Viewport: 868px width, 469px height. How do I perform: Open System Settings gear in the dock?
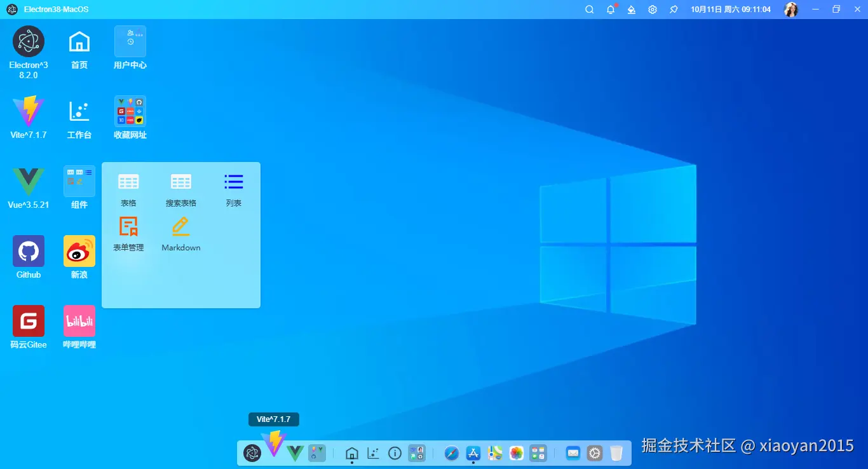595,453
